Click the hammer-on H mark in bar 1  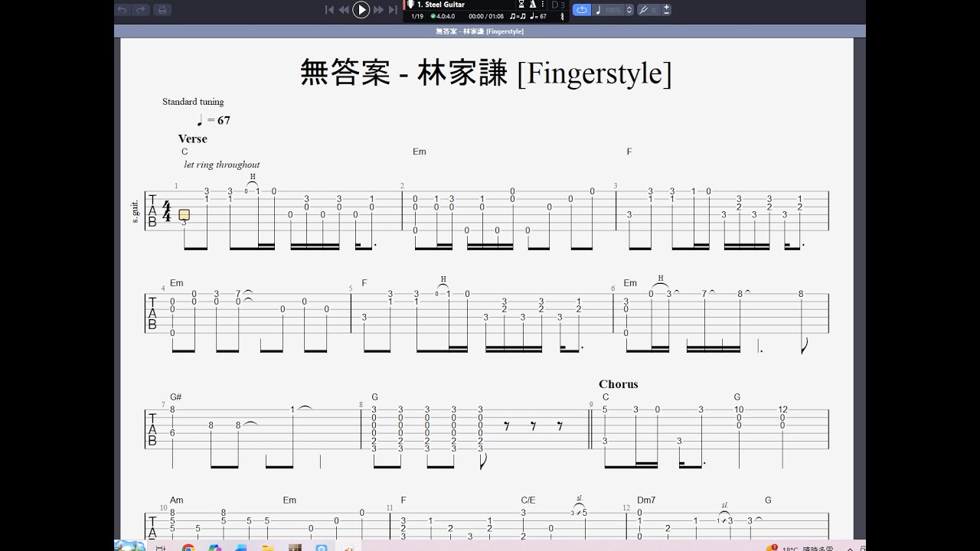click(253, 177)
